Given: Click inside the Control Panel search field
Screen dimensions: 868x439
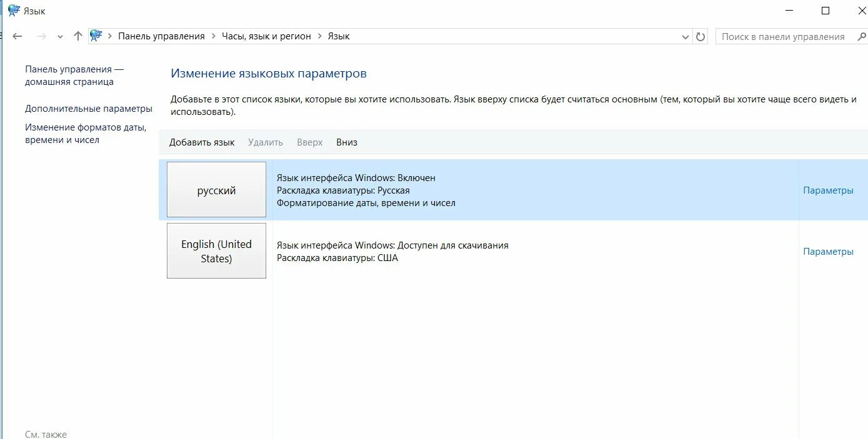Looking at the screenshot, I should 781,36.
